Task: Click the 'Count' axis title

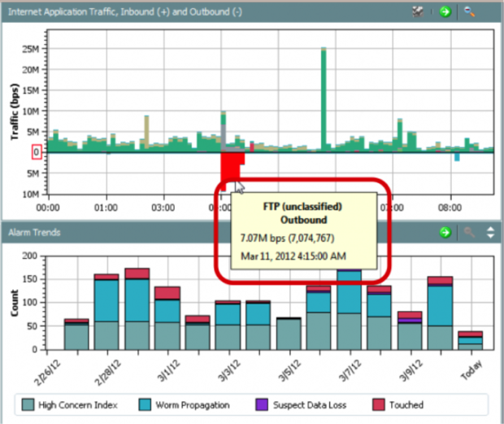Action: (15, 303)
